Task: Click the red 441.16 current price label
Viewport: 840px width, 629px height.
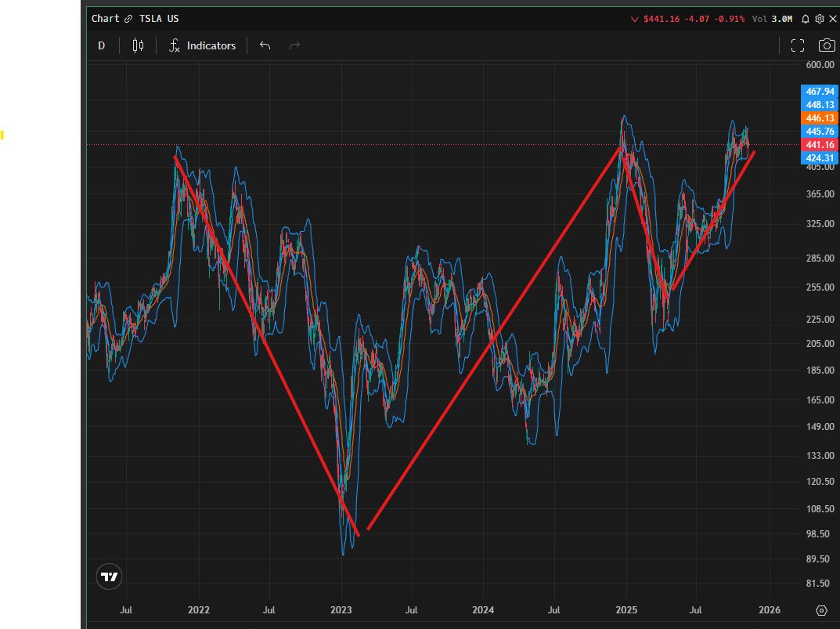Action: pyautogui.click(x=820, y=145)
